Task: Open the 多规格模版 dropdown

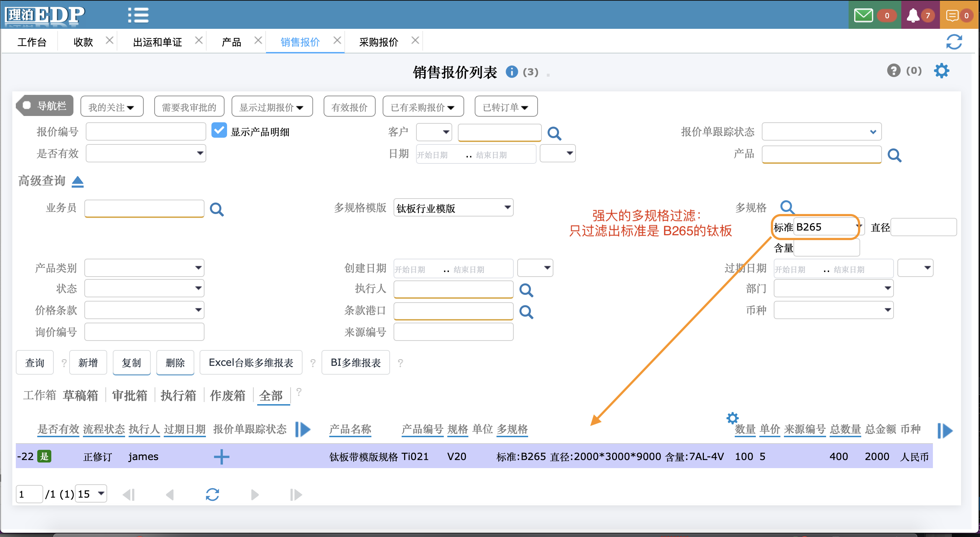Action: click(x=453, y=208)
